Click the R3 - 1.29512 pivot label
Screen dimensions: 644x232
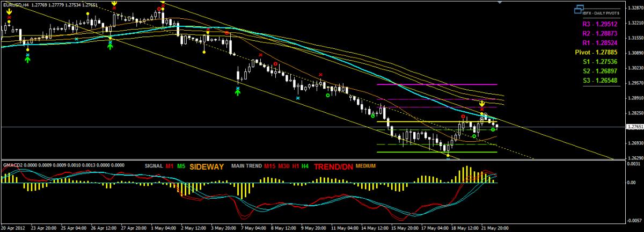tap(599, 24)
